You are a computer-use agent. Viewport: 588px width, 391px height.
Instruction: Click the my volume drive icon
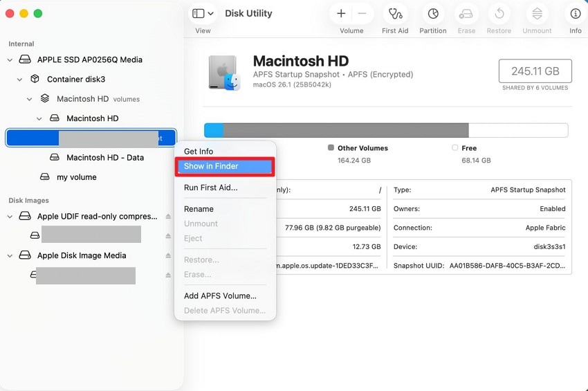(x=45, y=176)
